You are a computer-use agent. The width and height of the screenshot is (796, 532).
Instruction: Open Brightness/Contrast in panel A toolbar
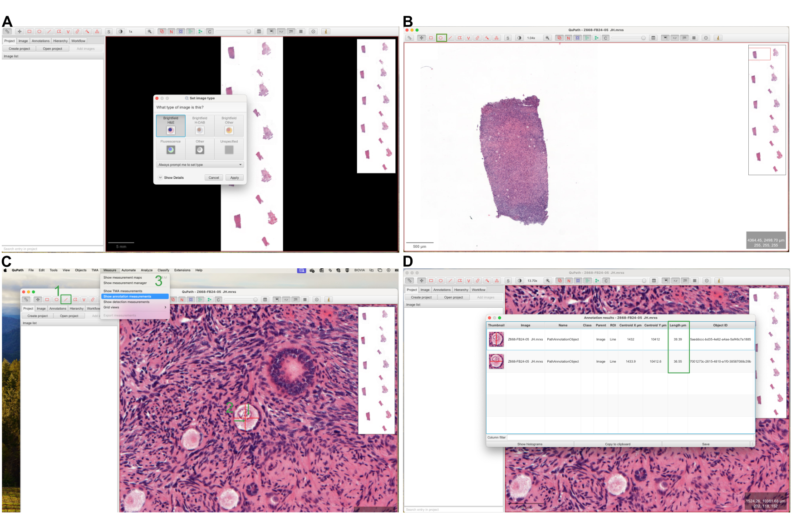click(120, 31)
